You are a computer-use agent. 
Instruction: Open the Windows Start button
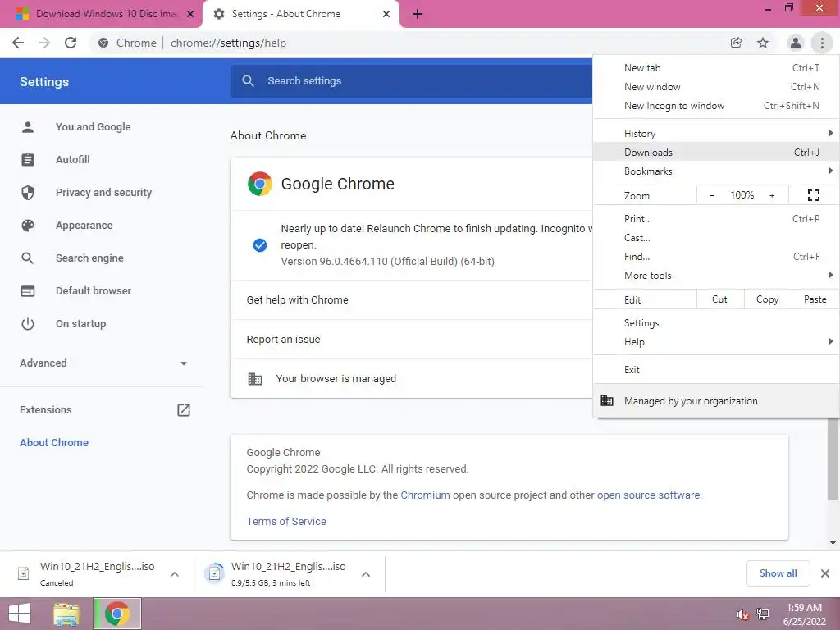point(20,614)
